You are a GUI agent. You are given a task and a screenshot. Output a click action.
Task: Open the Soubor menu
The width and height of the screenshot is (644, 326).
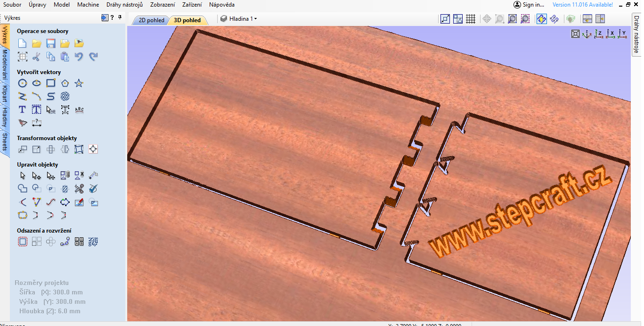13,5
